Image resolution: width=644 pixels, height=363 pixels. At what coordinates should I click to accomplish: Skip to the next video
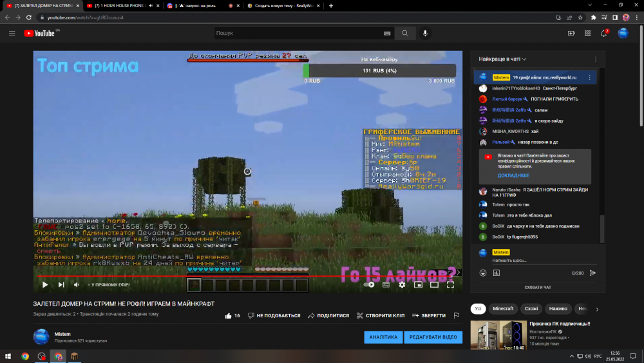click(x=61, y=284)
